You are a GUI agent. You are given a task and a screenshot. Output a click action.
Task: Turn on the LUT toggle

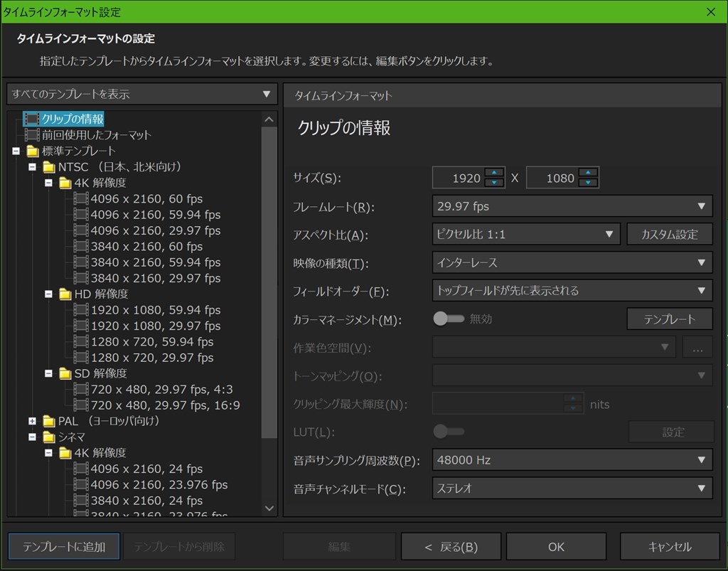point(449,432)
